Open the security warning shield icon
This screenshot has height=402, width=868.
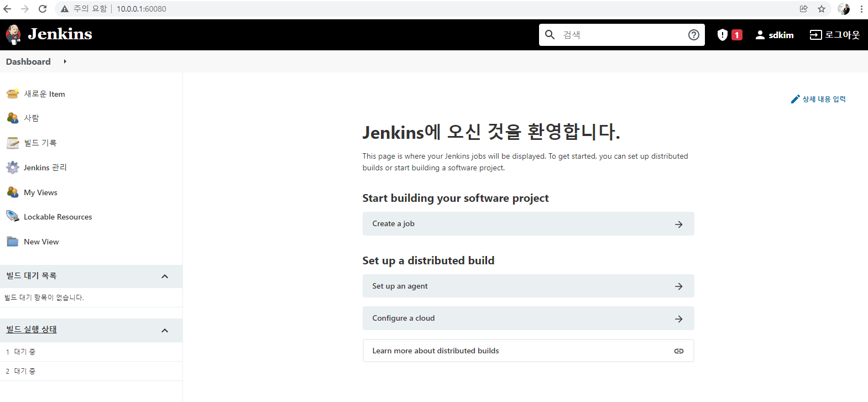click(722, 35)
